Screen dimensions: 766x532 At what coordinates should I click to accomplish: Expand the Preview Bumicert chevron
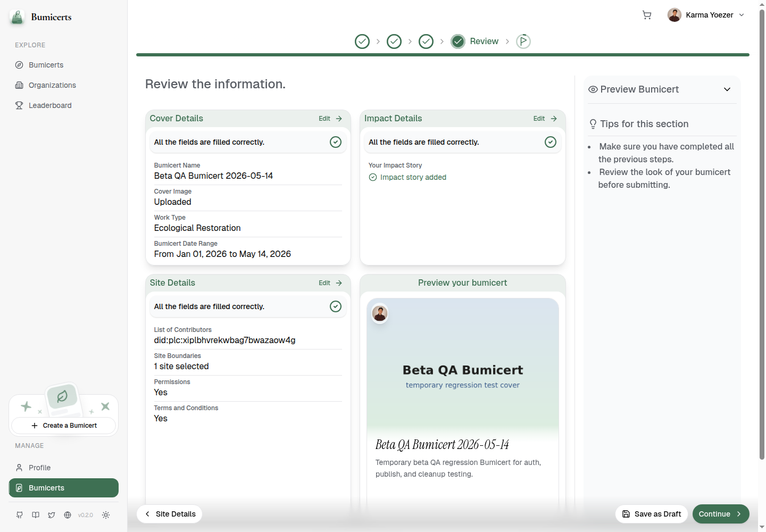point(727,89)
